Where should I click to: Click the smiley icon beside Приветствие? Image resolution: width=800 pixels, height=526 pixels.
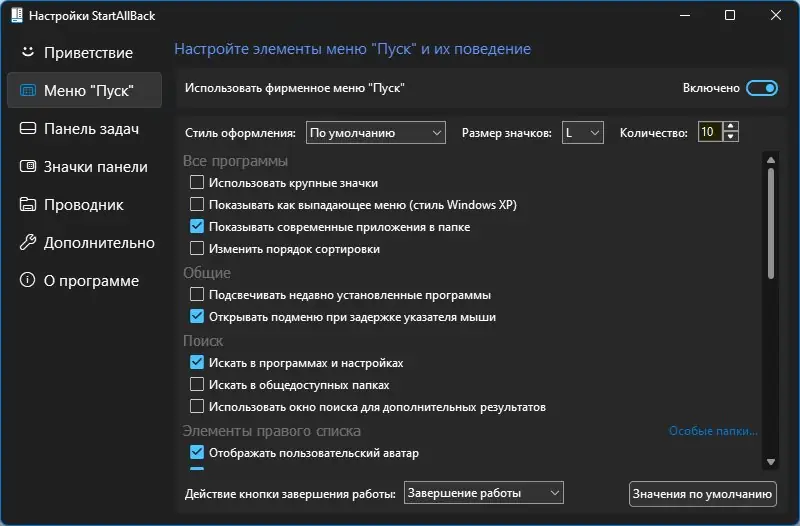[x=28, y=52]
